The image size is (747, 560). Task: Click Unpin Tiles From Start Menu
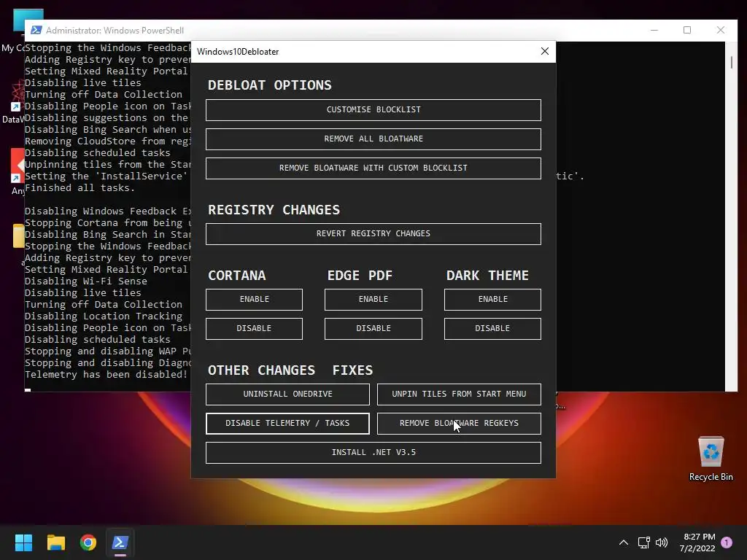[459, 394]
